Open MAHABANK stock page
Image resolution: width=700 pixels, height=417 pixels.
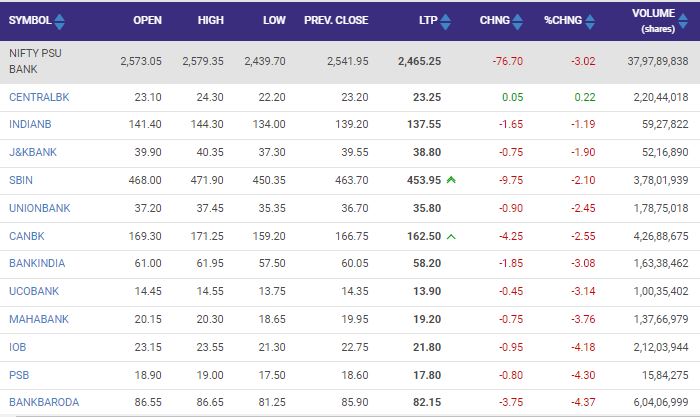tap(36, 319)
